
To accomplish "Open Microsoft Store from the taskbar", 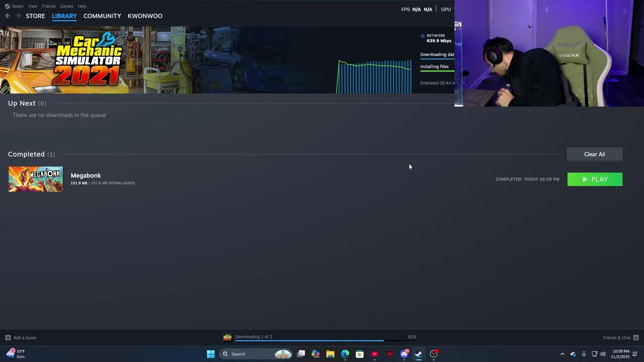I will [360, 354].
